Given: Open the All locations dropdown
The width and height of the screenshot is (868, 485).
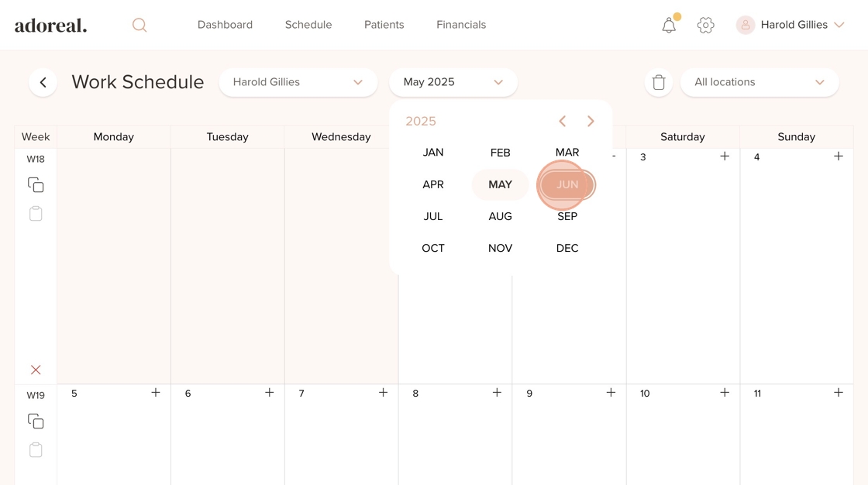Looking at the screenshot, I should tap(759, 82).
